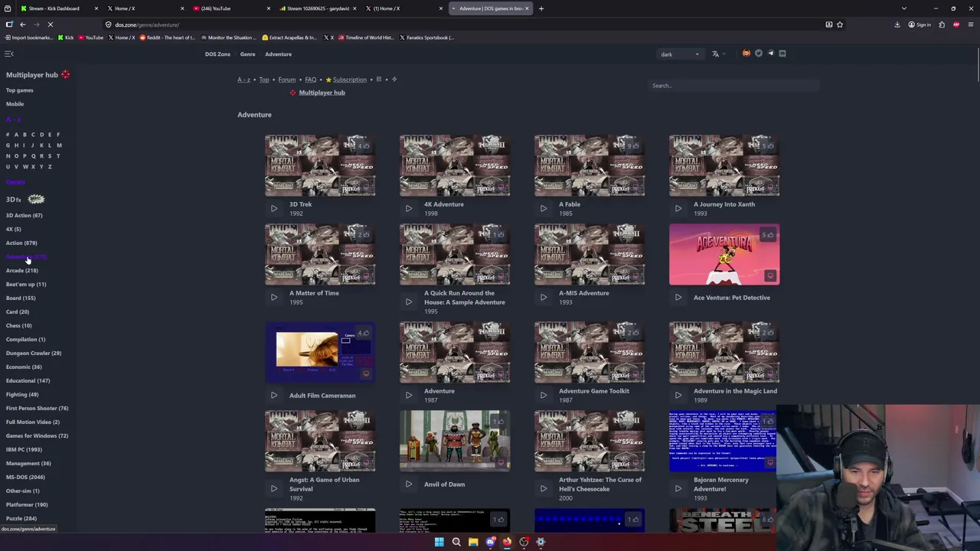Click play icon for Adult Film Cameraman

[274, 395]
